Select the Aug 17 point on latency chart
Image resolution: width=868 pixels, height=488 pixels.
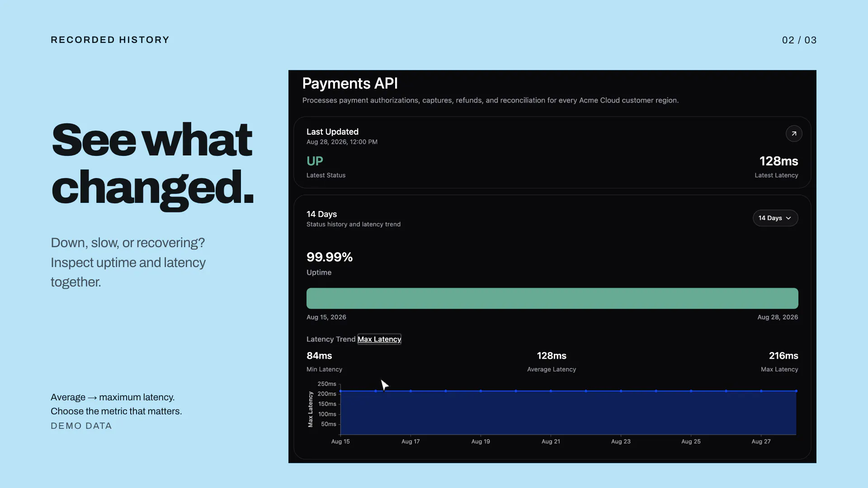click(410, 391)
